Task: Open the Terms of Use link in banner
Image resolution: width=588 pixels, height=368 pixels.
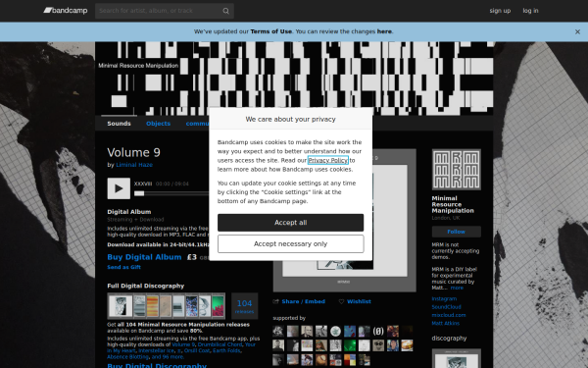Action: pyautogui.click(x=271, y=31)
